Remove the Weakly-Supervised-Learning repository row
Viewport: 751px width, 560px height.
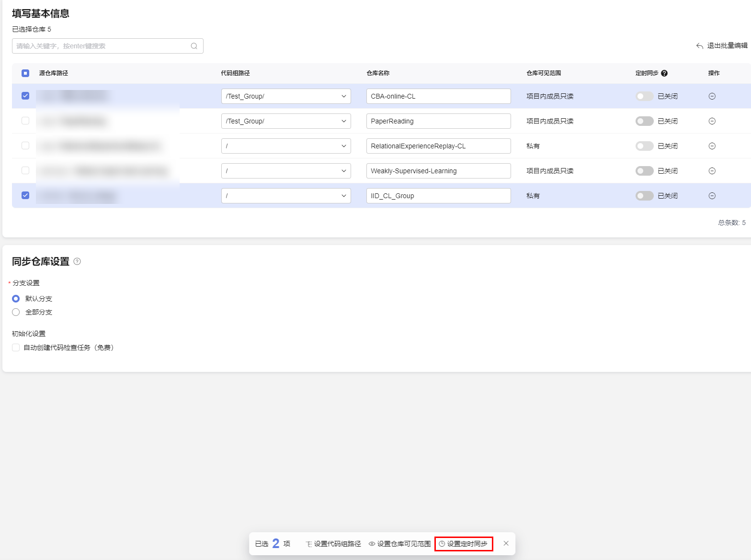(x=712, y=171)
